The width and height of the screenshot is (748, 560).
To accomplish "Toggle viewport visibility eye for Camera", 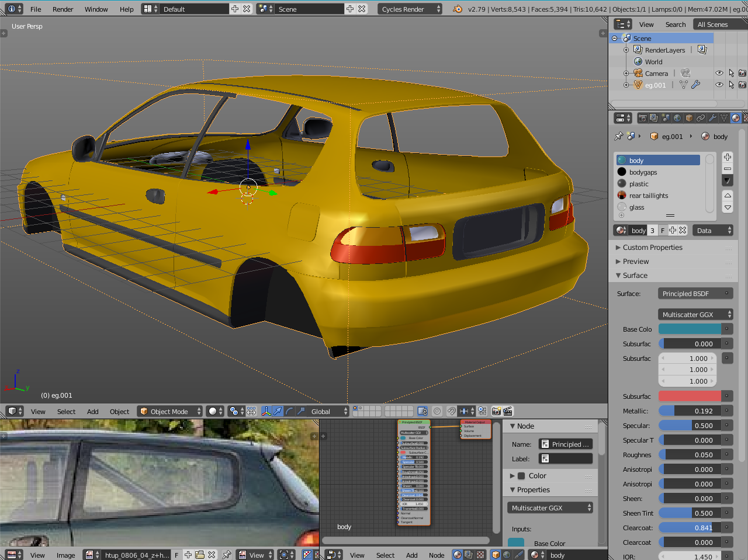I will pos(719,73).
